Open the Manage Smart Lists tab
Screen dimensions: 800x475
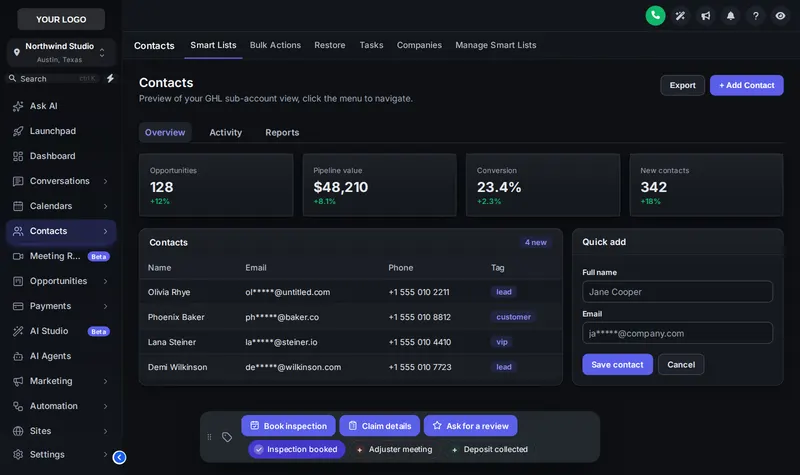[x=495, y=45]
